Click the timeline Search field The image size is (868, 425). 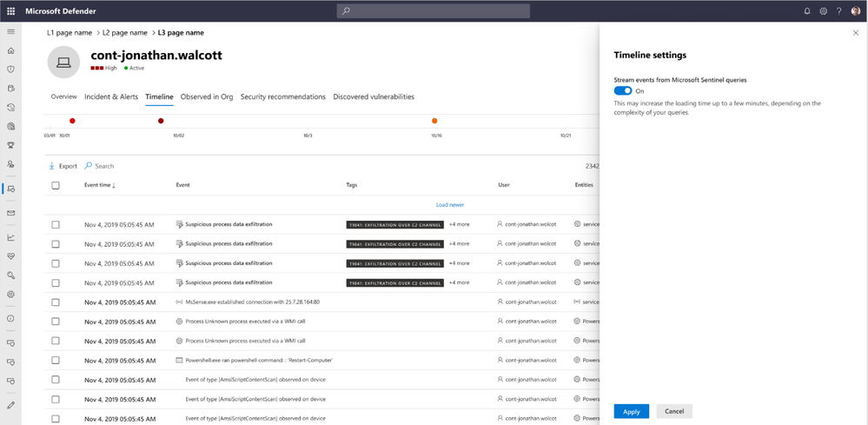click(x=99, y=166)
